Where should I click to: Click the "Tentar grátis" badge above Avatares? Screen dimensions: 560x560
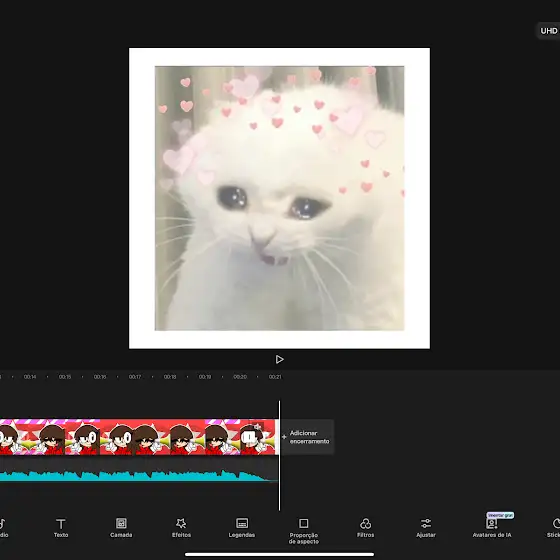(x=500, y=515)
